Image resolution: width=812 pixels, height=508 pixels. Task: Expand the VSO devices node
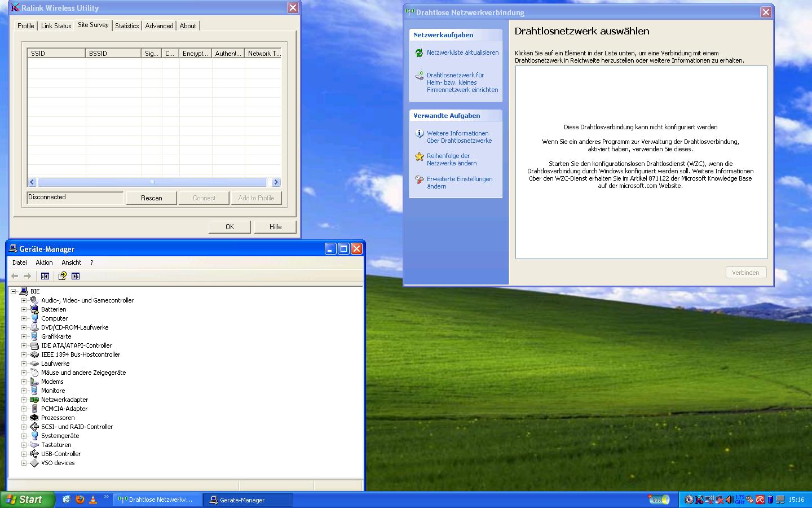(x=24, y=463)
